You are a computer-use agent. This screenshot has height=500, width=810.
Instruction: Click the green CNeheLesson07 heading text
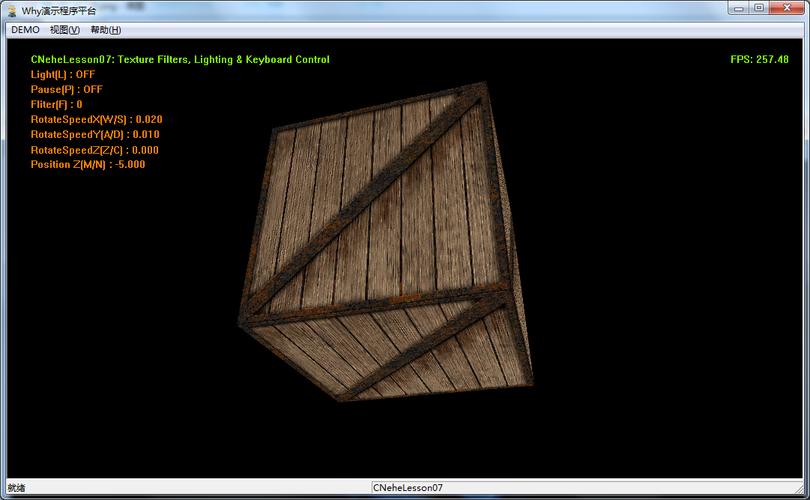coord(180,60)
